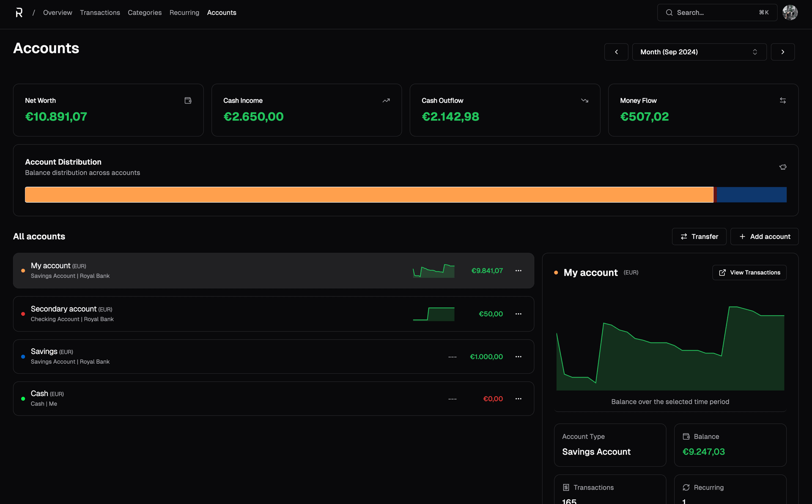Switch to the Recurring tab
The height and width of the screenshot is (504, 812).
[184, 13]
